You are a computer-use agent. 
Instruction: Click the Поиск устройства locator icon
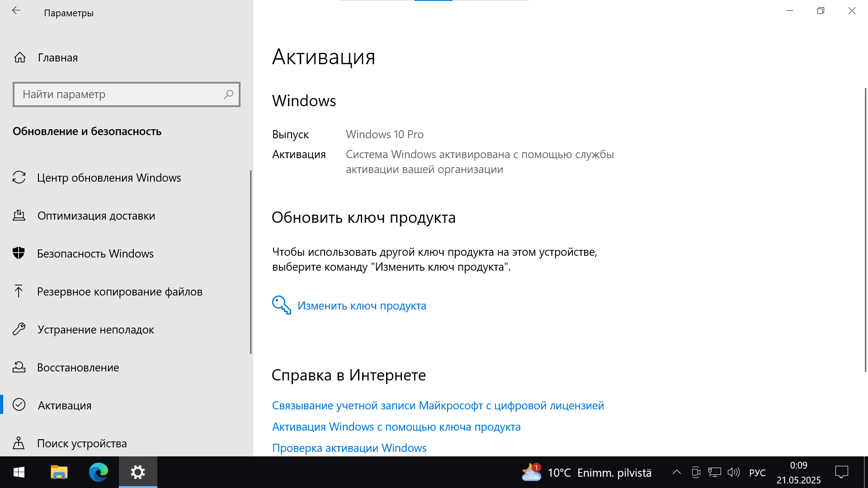19,443
